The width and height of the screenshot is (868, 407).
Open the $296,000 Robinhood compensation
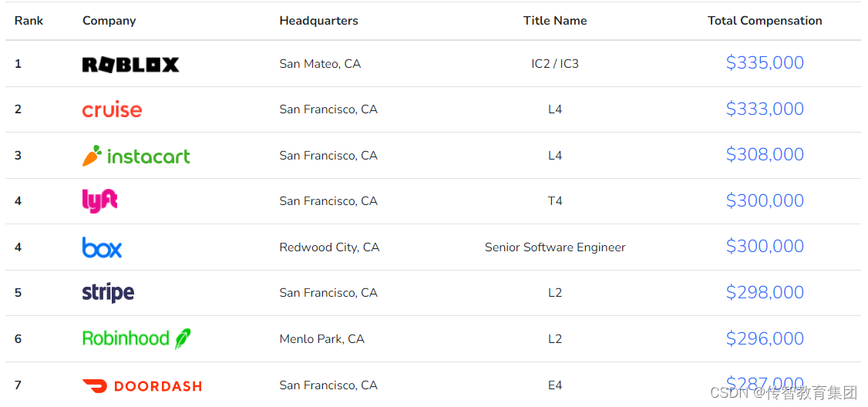[x=765, y=338]
